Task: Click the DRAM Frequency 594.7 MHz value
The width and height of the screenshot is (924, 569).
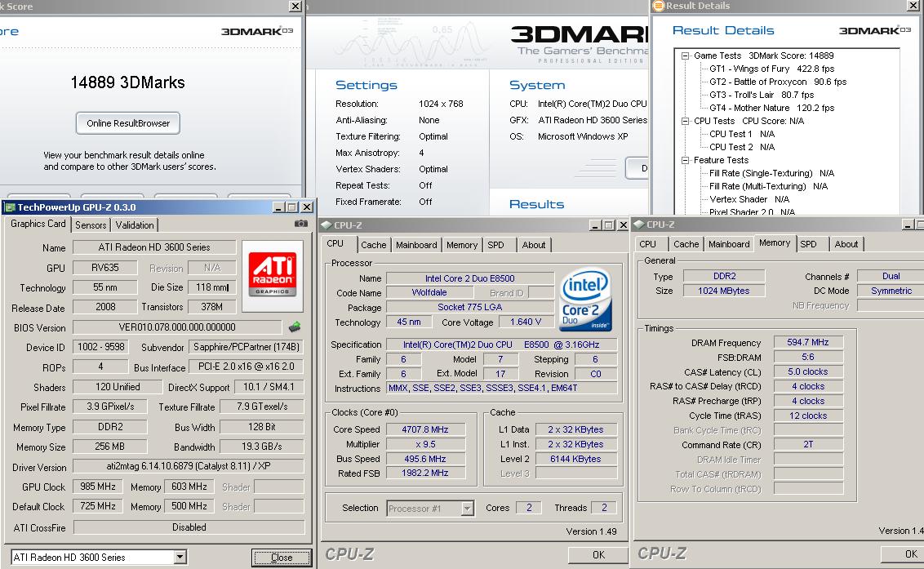Action: 808,343
